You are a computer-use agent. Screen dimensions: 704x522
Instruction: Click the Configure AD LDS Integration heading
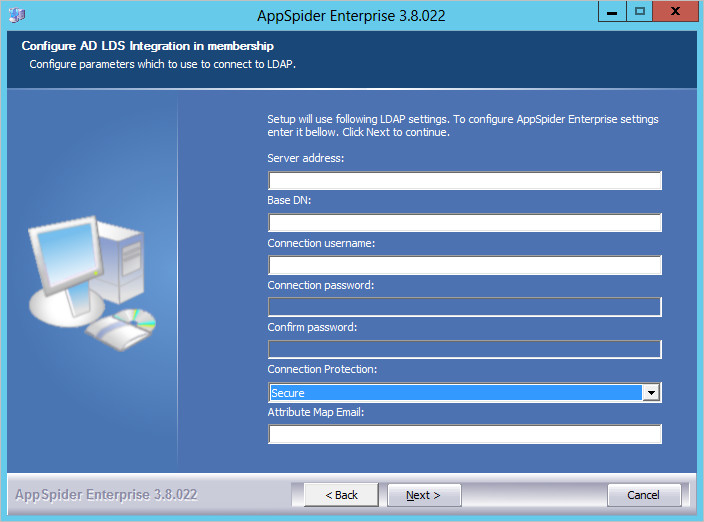(148, 46)
